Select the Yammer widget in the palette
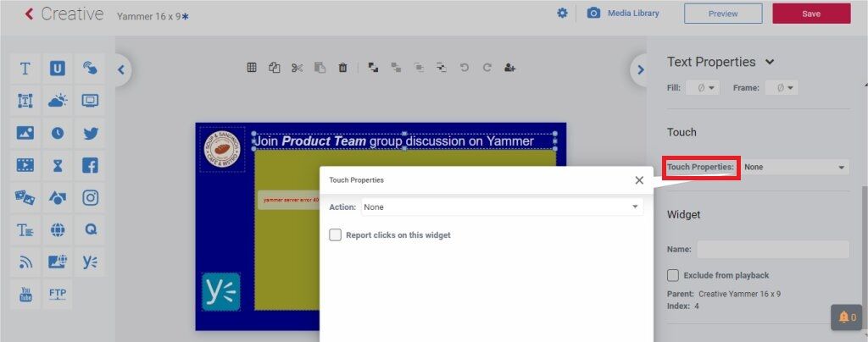The height and width of the screenshot is (342, 868). (90, 262)
